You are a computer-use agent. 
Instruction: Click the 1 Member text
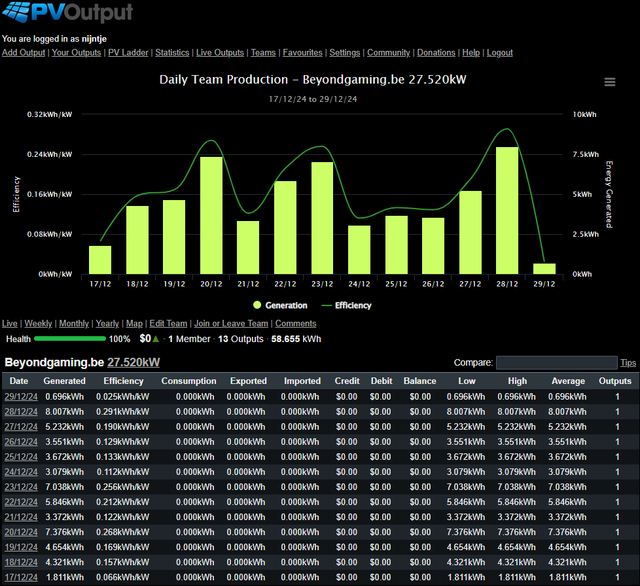[189, 339]
